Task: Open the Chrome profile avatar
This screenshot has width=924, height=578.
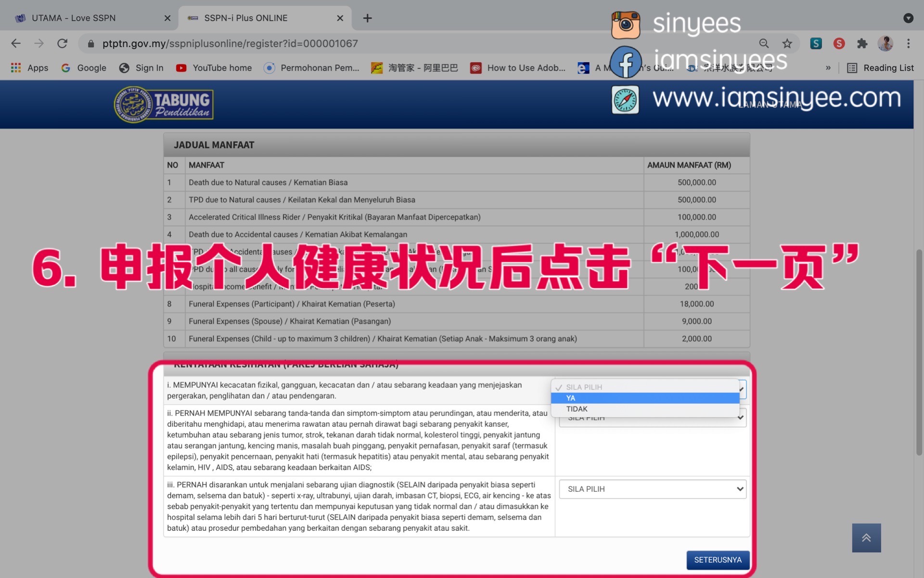Action: pos(885,43)
